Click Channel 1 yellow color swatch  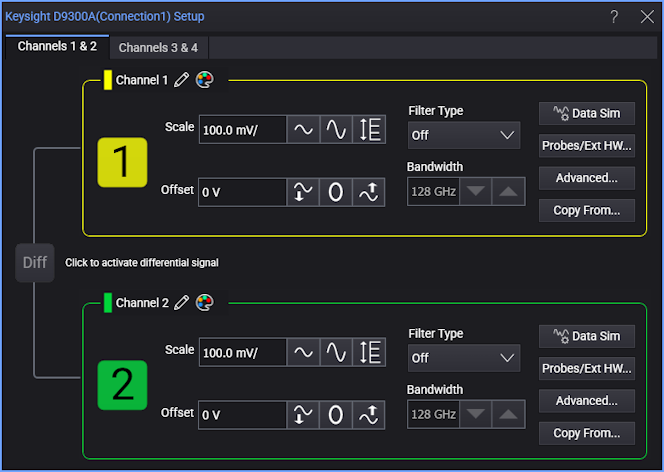tap(108, 80)
